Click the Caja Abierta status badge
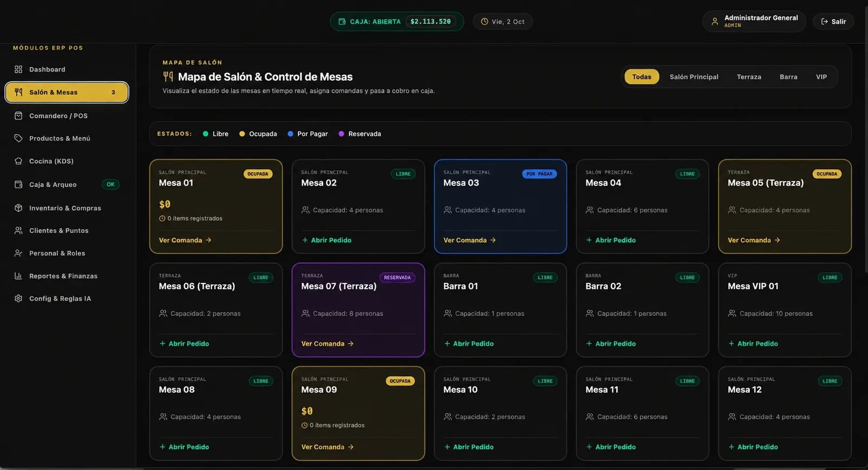Image resolution: width=868 pixels, height=470 pixels. pyautogui.click(x=397, y=22)
